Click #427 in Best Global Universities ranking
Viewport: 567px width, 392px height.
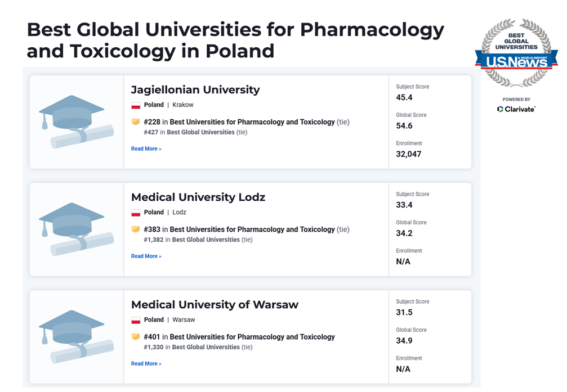pos(195,132)
